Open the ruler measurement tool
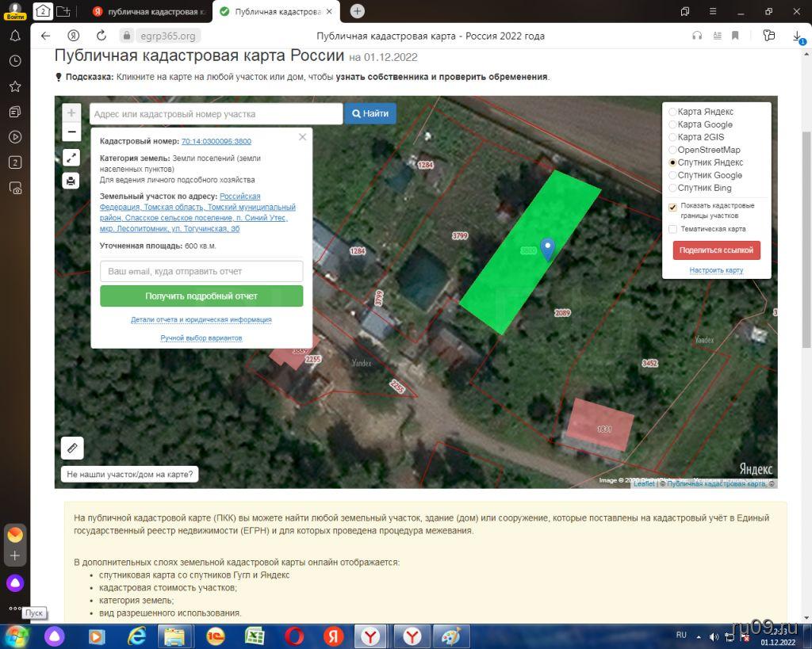This screenshot has height=649, width=812. 72,449
